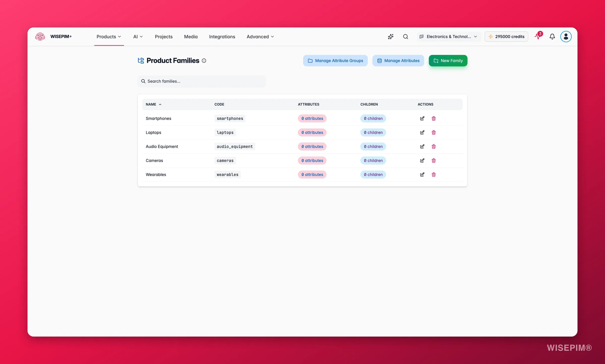
Task: Delete the Laptops family
Action: (434, 133)
